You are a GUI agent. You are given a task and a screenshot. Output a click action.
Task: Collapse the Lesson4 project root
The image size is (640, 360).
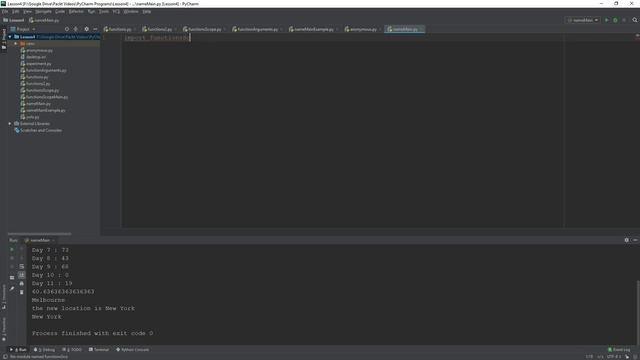coord(10,37)
